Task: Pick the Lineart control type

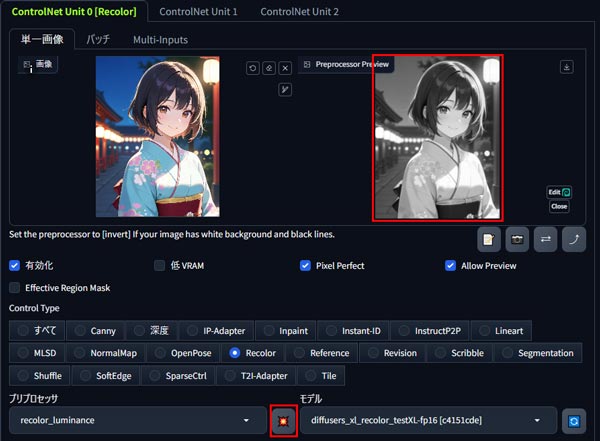Action: 501,330
